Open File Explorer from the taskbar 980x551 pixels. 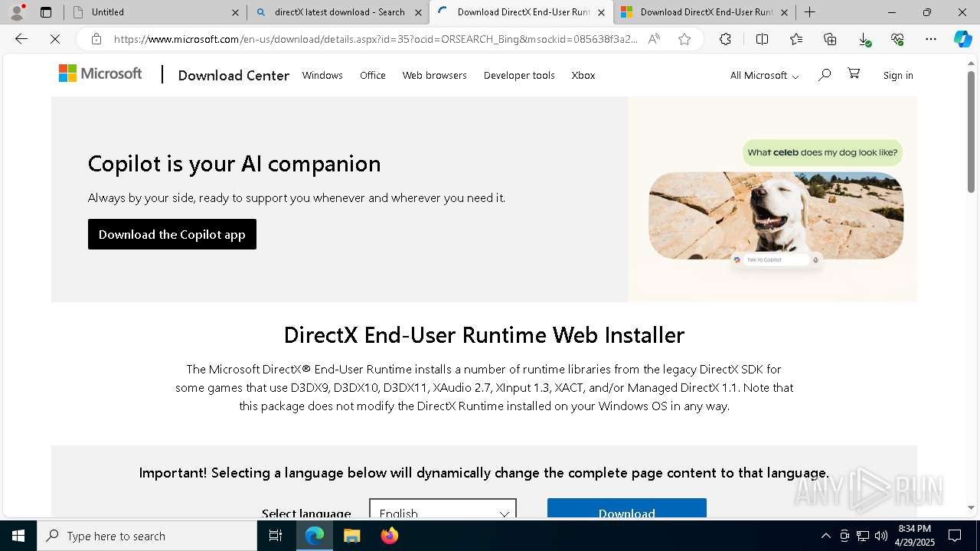coord(351,536)
